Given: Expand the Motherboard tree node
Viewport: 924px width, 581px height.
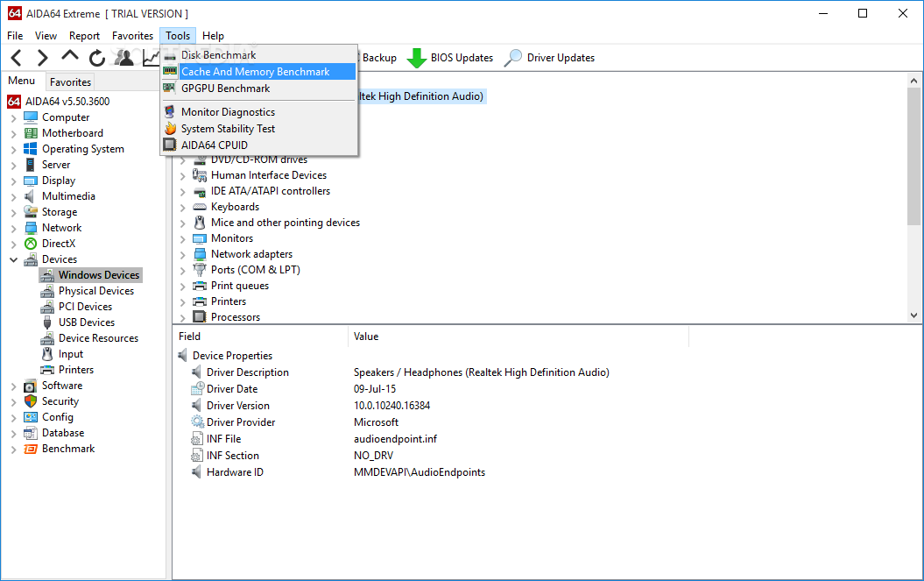Looking at the screenshot, I should (13, 134).
